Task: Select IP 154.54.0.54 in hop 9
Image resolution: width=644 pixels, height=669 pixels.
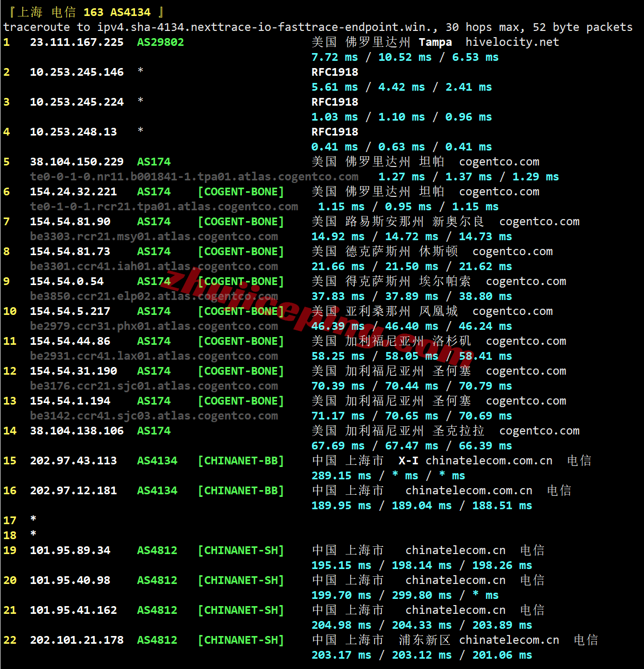Action: 67,281
